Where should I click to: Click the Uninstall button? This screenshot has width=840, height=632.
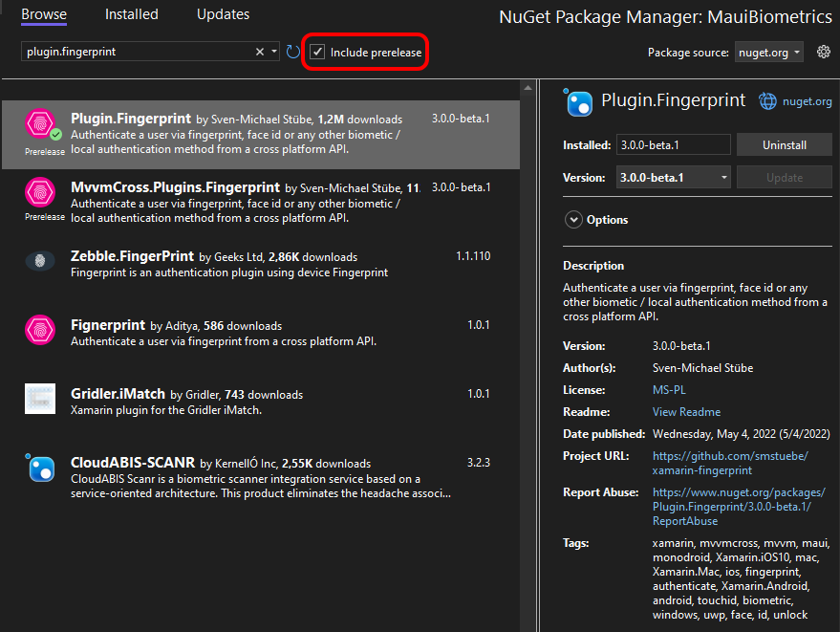click(785, 144)
